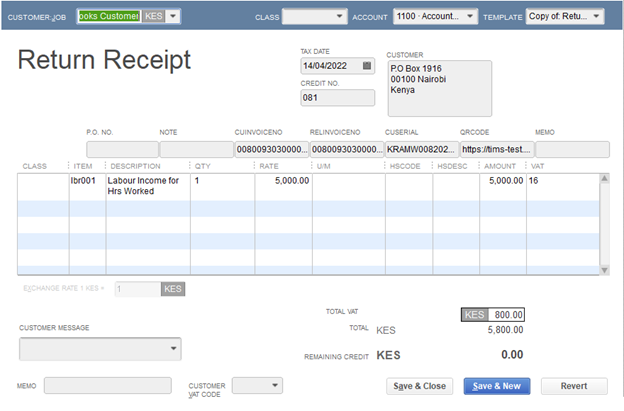This screenshot has height=411, width=624.
Task: Click the Revert button
Action: pos(573,386)
